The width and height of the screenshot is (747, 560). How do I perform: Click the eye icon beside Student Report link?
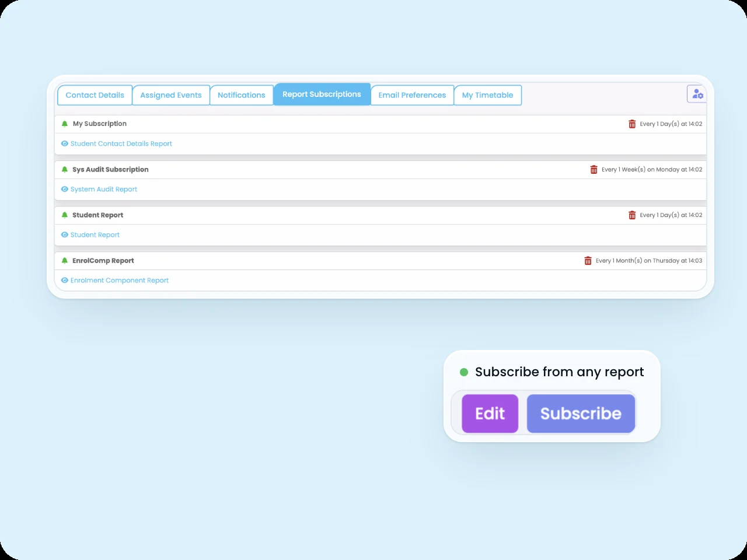(x=65, y=235)
